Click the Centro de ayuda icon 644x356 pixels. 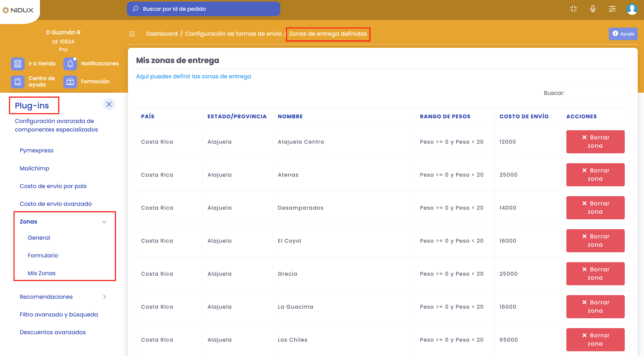click(x=18, y=82)
